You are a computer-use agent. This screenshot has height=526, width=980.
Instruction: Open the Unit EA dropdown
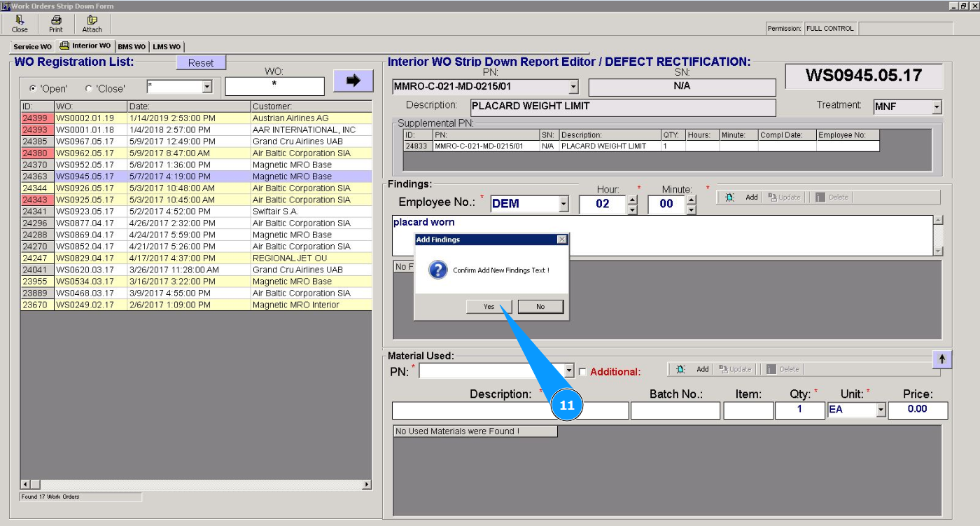click(x=881, y=410)
